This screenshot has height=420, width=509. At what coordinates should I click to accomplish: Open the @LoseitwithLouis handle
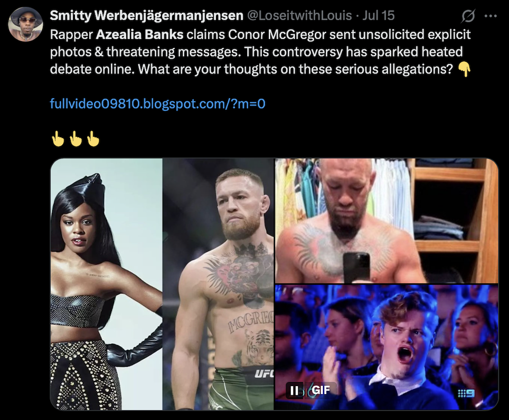(x=299, y=15)
